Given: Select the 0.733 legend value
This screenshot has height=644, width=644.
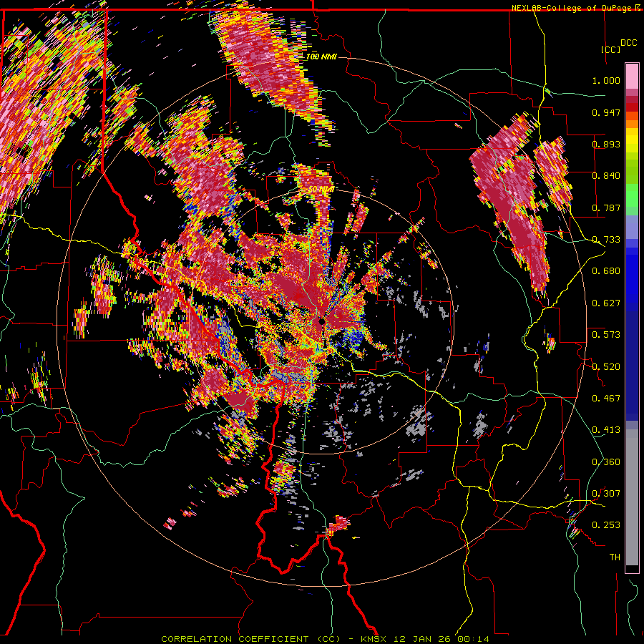Looking at the screenshot, I should 606,240.
